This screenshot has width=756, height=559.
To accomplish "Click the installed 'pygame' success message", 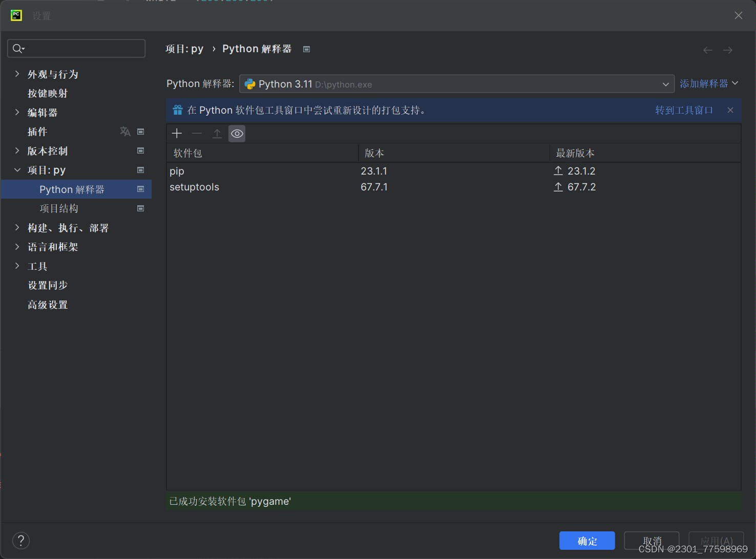I will coord(230,501).
